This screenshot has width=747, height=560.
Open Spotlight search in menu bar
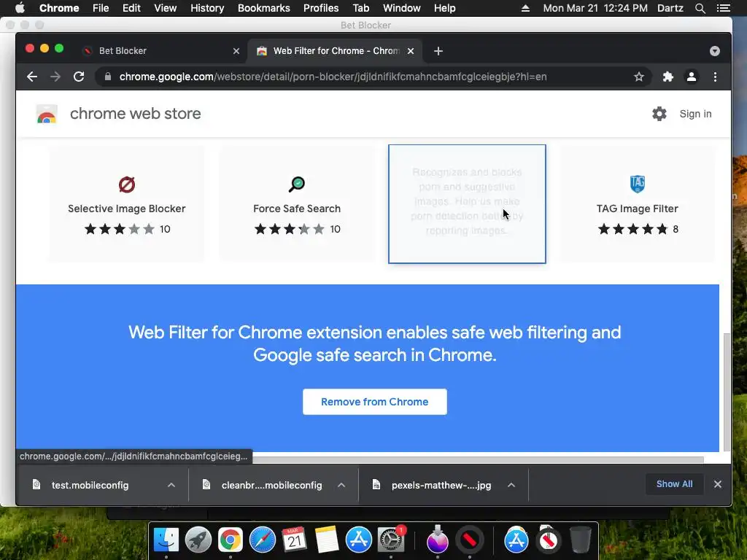coord(700,8)
